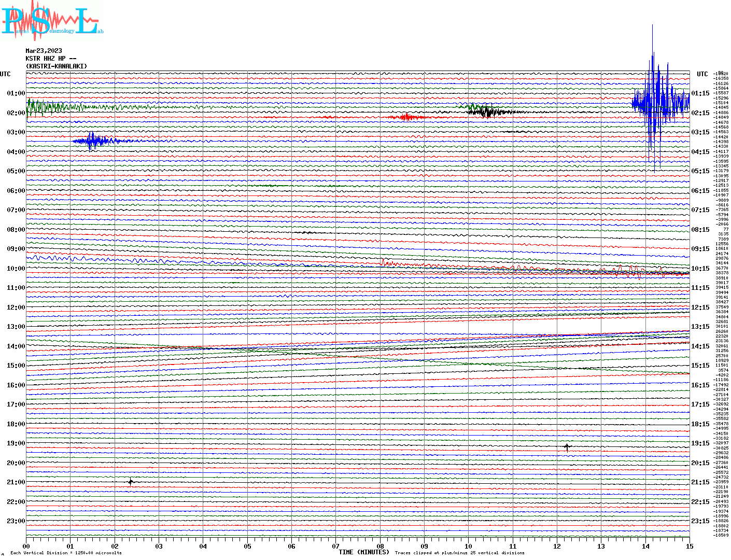
Task: Click the 03 minute tick label on the x-axis
Action: coord(159,547)
